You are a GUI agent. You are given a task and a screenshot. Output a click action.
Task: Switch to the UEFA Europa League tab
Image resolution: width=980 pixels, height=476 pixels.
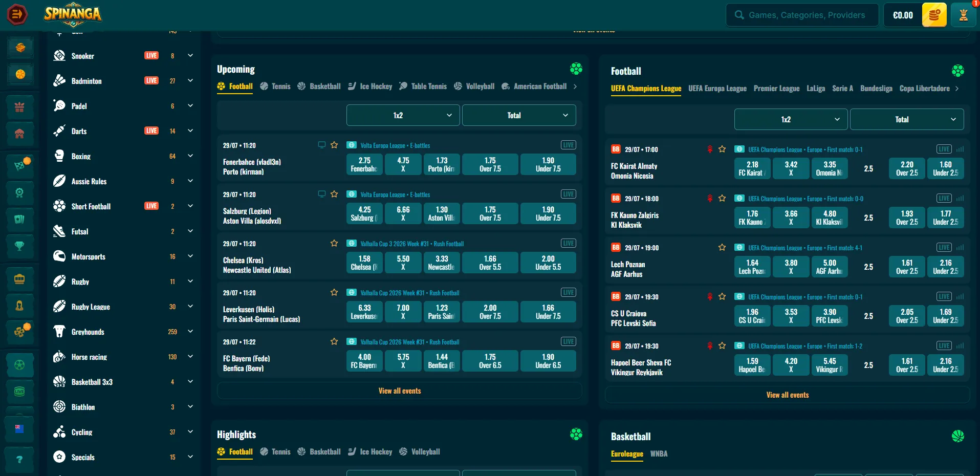pos(717,89)
